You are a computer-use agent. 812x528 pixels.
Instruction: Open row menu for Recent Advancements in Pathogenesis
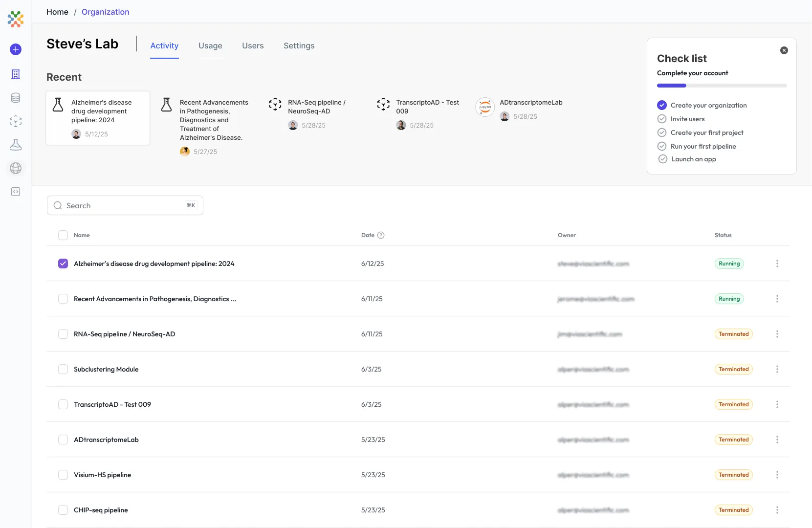(777, 299)
